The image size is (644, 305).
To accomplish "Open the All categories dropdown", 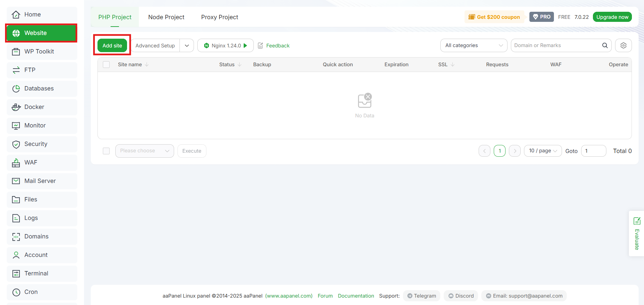I will coord(474,45).
